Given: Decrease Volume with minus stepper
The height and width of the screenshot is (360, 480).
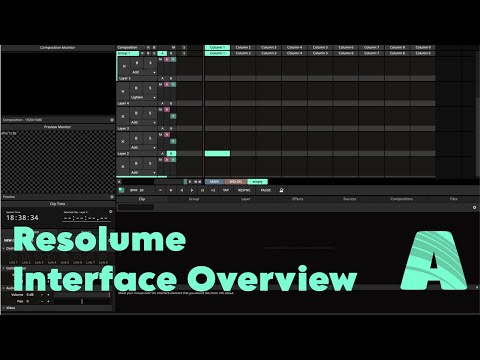Looking at the screenshot, I should (x=42, y=295).
